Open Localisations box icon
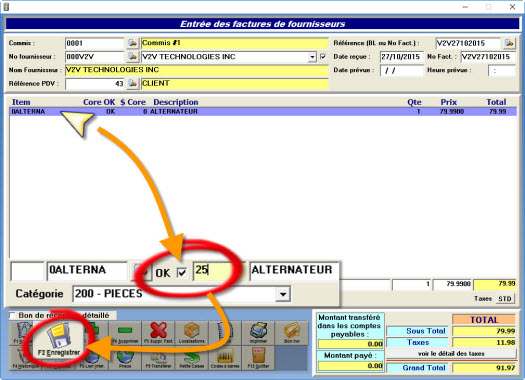This screenshot has width=525, height=380. pos(192,333)
